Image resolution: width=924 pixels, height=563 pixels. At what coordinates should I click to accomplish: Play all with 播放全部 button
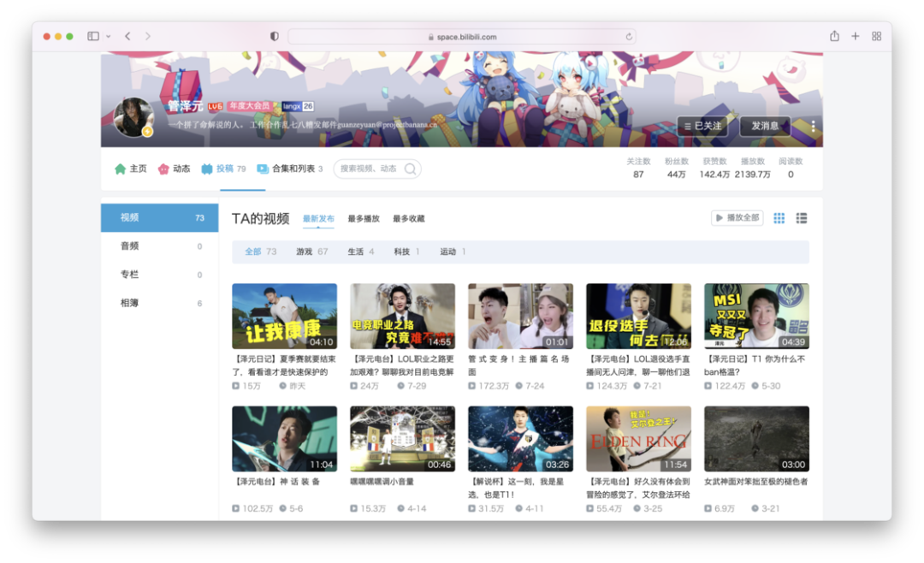pyautogui.click(x=737, y=218)
